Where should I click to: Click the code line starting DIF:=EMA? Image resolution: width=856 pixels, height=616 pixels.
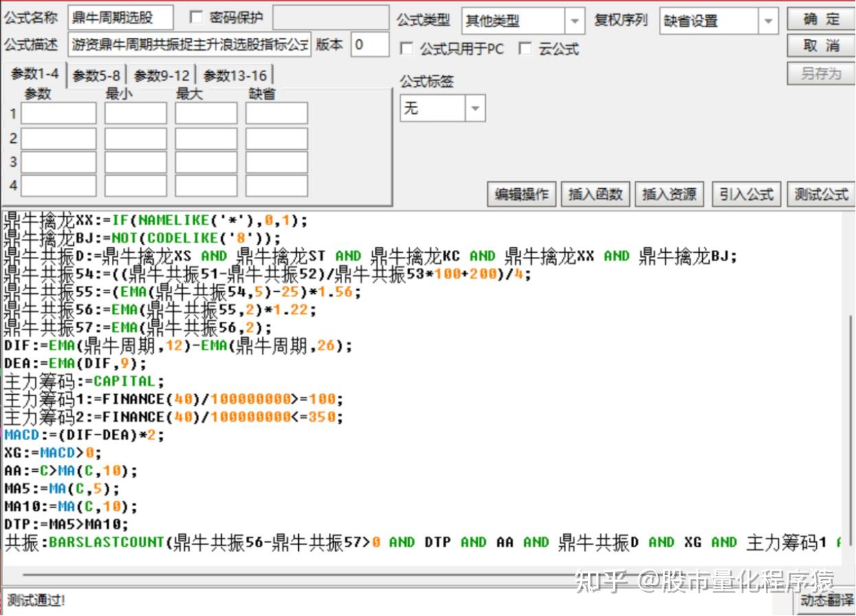click(x=178, y=345)
